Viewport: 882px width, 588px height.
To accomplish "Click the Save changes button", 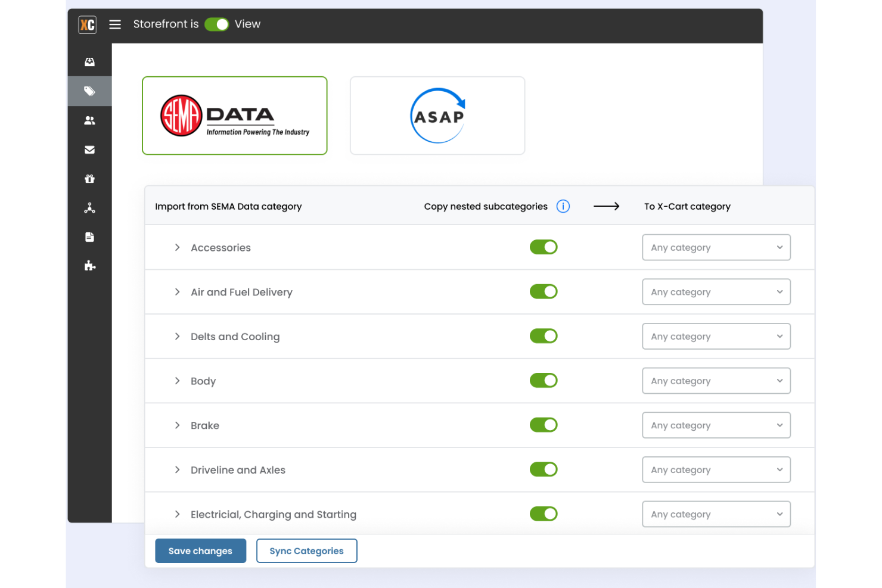I will 200,550.
